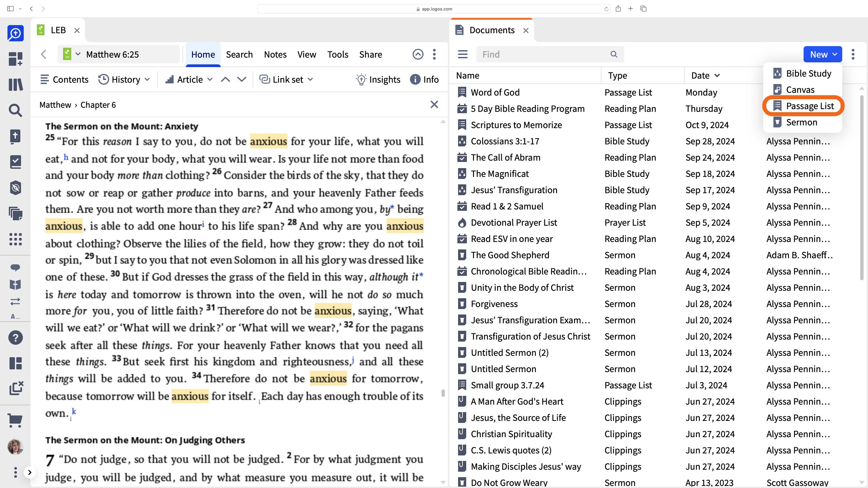Open footnote h in verse 25
The width and height of the screenshot is (868, 488).
(66, 157)
